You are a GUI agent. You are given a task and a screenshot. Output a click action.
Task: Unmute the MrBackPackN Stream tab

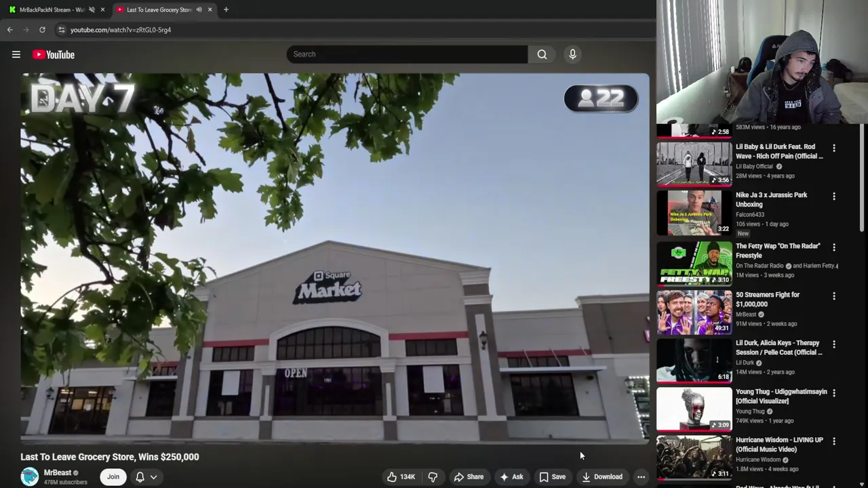coord(92,9)
